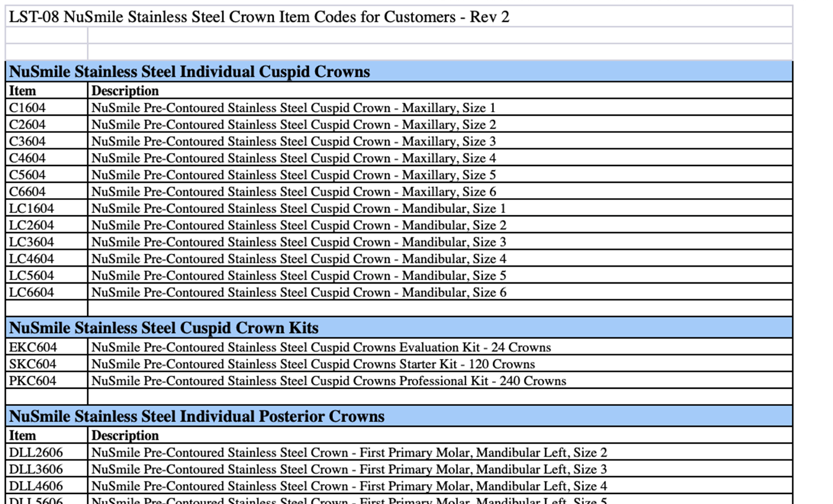Screen dimensions: 833x504
Task: Click the description for Cuspid Crown Mandibular, Size 6
Action: click(x=440, y=292)
